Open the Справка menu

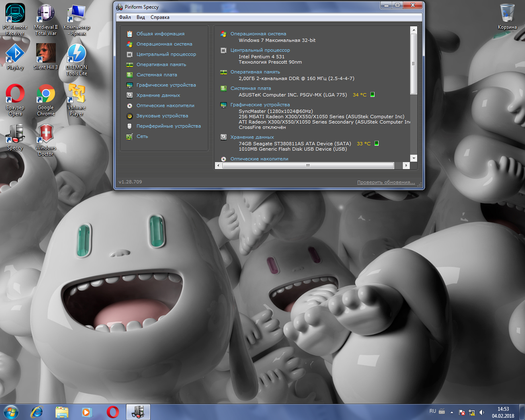click(160, 17)
